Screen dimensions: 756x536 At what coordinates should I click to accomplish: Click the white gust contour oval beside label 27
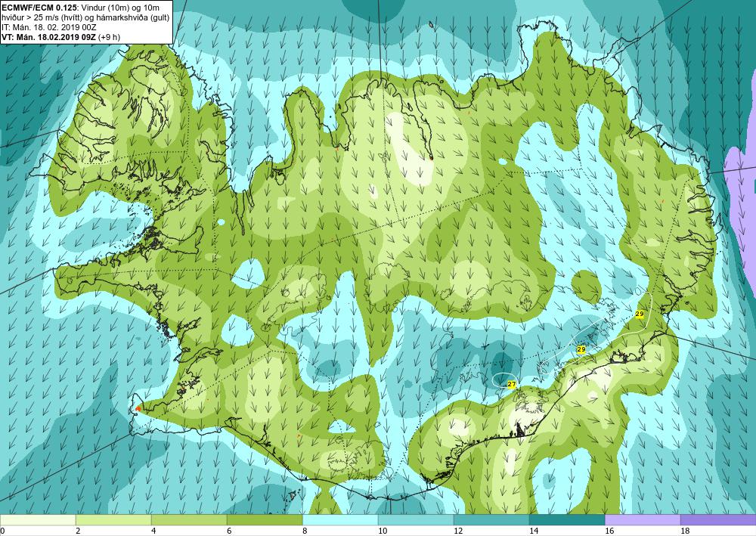point(505,380)
